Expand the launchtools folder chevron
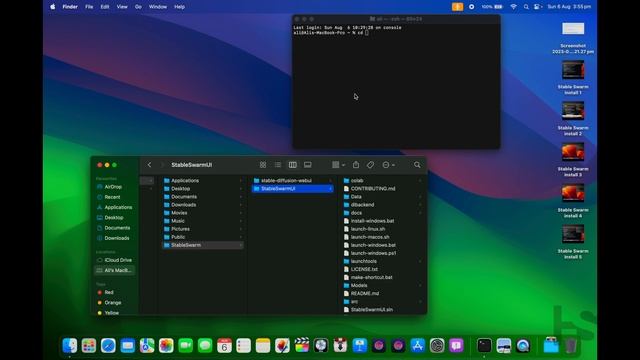640x360 pixels. click(x=420, y=261)
